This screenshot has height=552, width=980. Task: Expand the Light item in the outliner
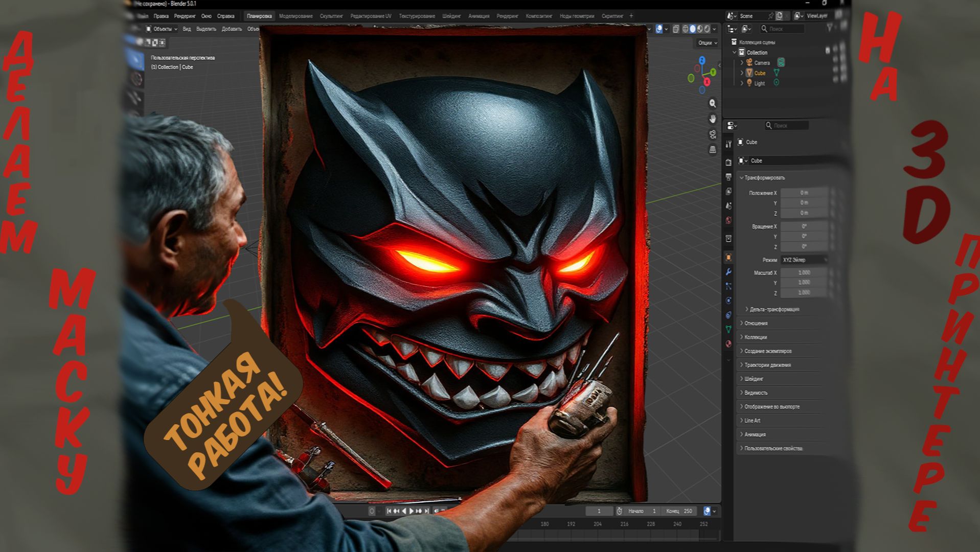tap(742, 83)
